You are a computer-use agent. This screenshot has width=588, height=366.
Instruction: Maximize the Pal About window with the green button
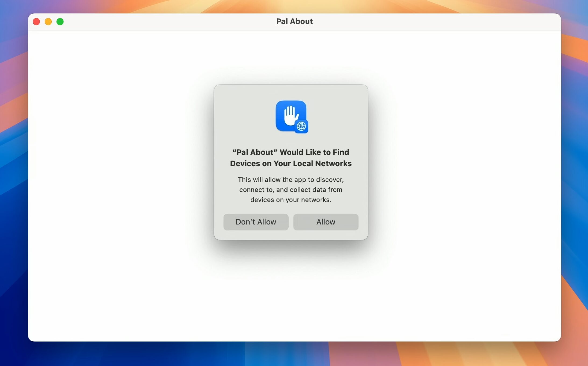(x=60, y=22)
